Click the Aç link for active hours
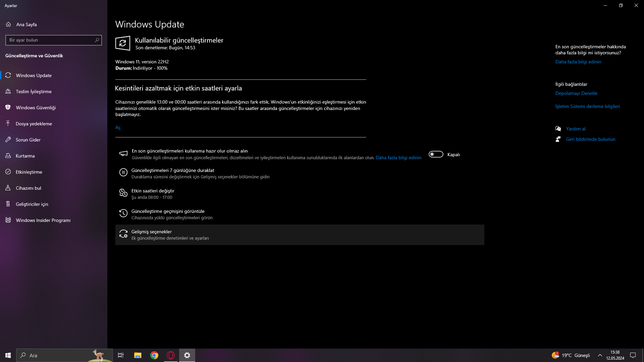 [x=118, y=127]
